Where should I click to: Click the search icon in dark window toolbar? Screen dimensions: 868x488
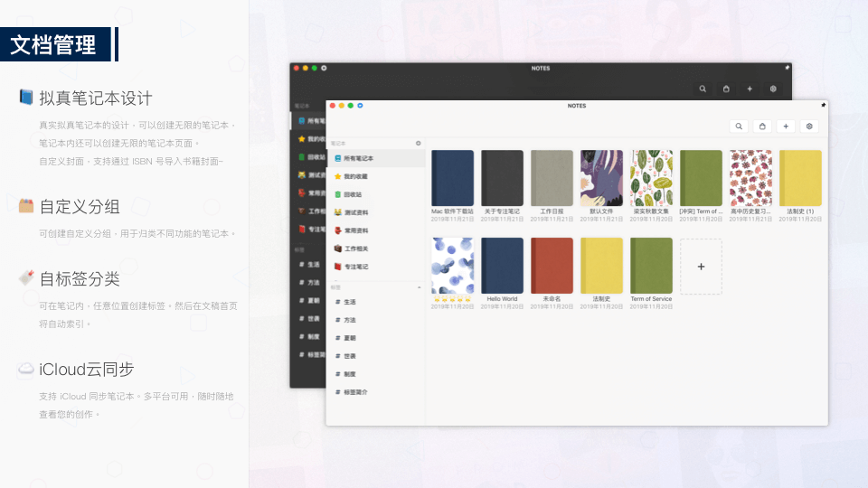(x=703, y=89)
